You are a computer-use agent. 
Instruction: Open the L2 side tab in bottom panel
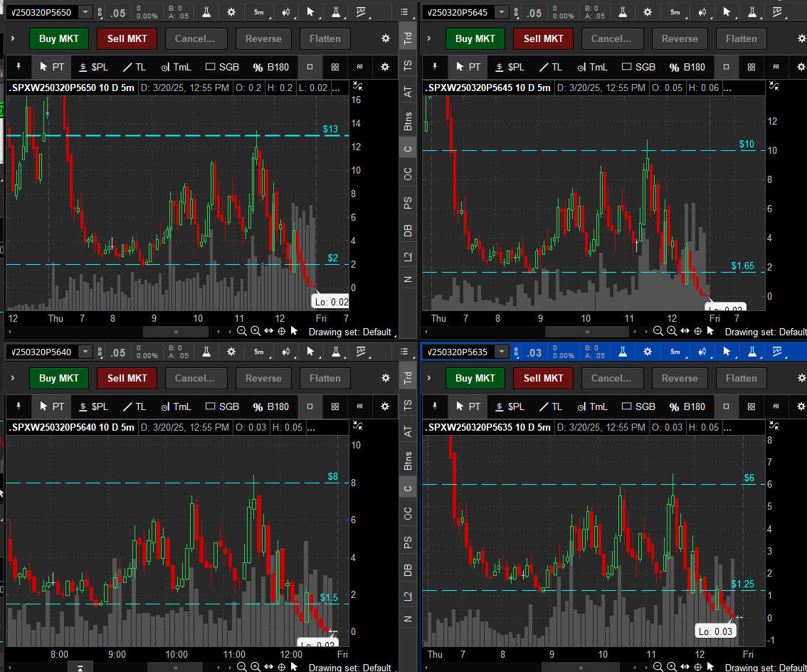[x=408, y=596]
